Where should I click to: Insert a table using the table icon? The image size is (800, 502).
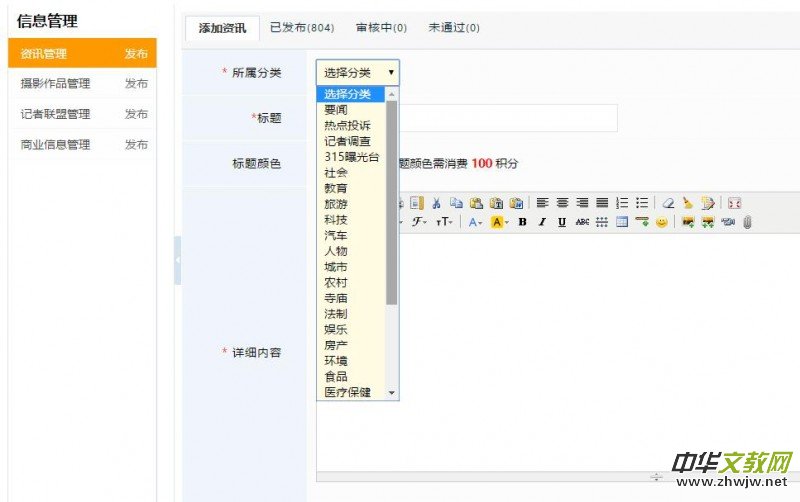pos(622,222)
